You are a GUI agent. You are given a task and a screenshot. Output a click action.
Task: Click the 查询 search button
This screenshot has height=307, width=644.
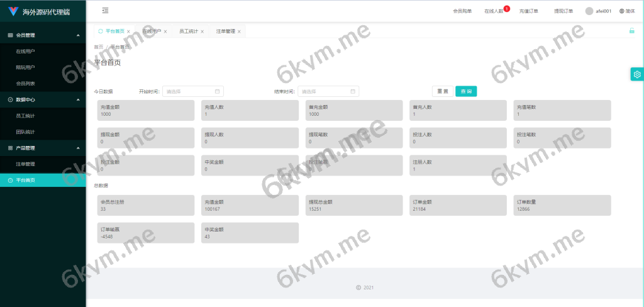pos(466,91)
